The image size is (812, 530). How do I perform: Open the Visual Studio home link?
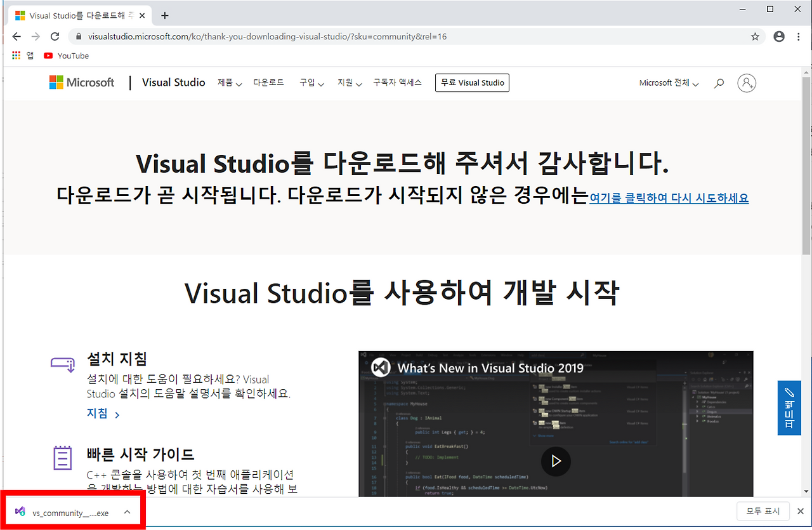point(174,83)
